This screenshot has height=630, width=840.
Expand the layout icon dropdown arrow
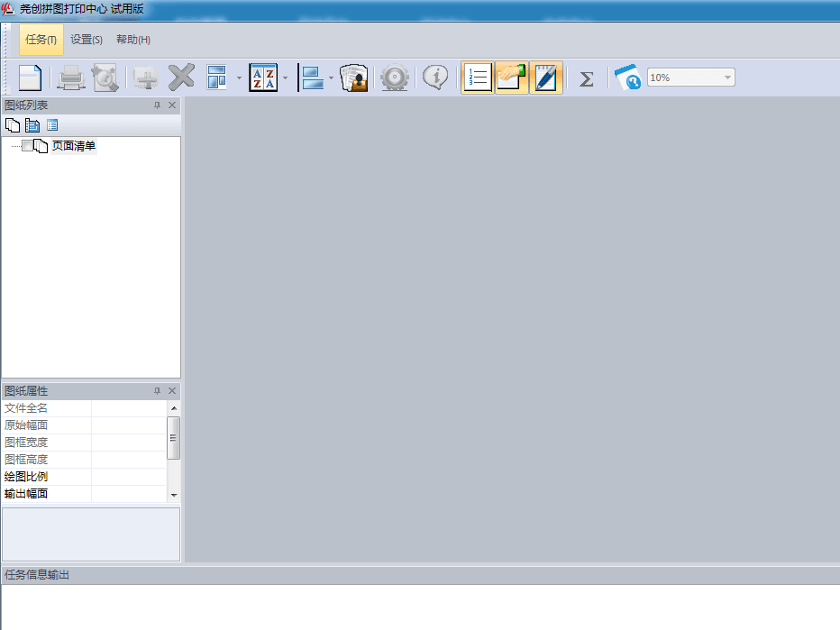point(239,78)
